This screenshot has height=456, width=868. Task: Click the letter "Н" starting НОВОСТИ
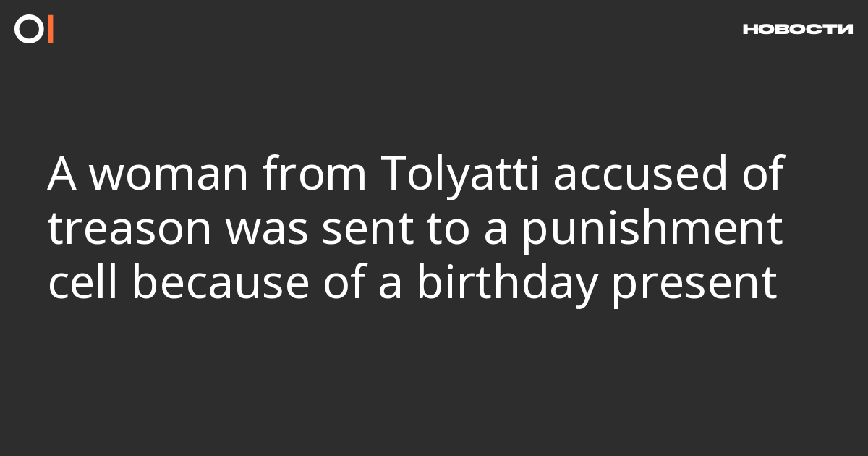pos(749,30)
